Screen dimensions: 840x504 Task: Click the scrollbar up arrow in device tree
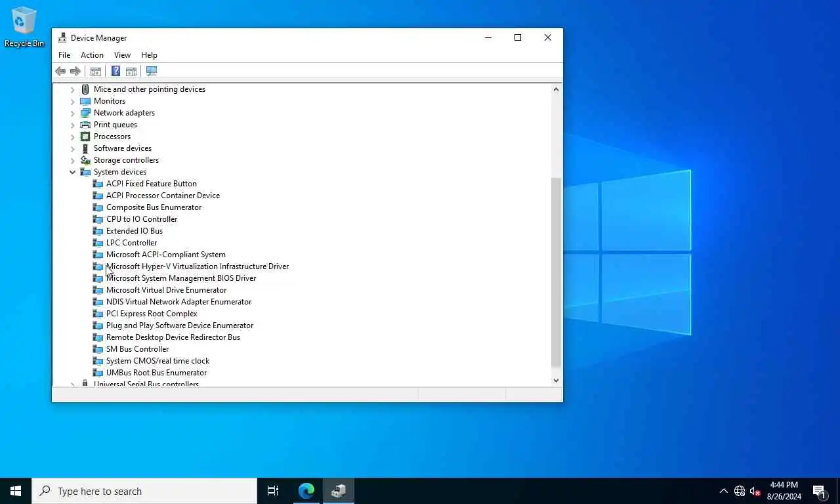pos(556,89)
